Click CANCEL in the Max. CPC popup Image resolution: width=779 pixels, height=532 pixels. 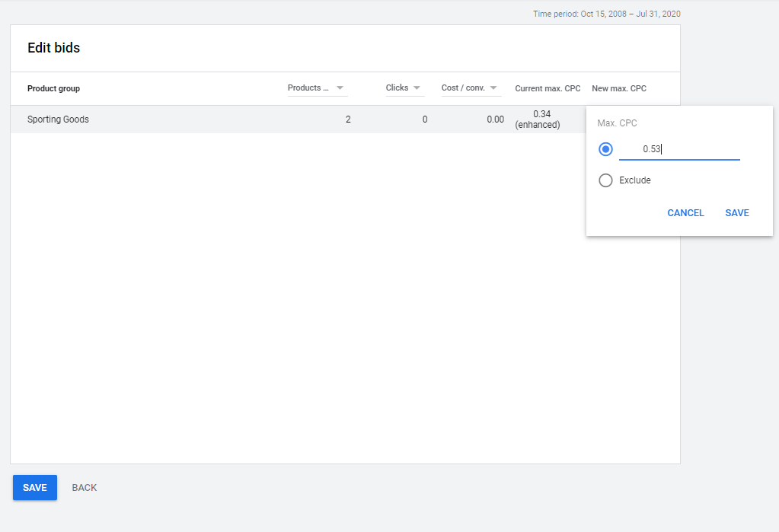685,213
